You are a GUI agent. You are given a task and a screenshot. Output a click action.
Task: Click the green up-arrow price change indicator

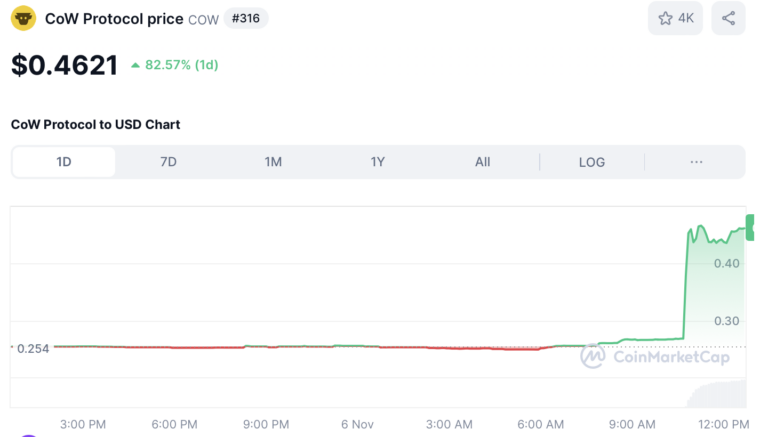pos(136,65)
